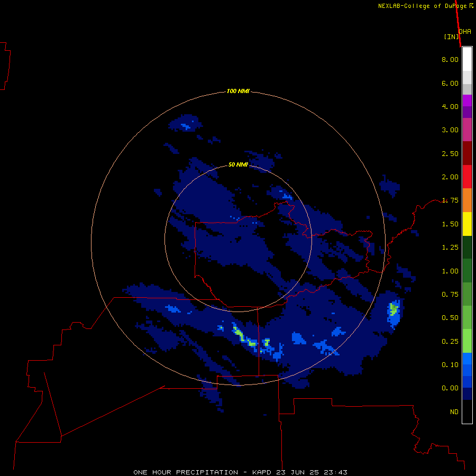Select the darkest green swatch between 1.50 and 1.25
Image resolution: width=476 pixels, height=476 pixels.
[x=467, y=247]
